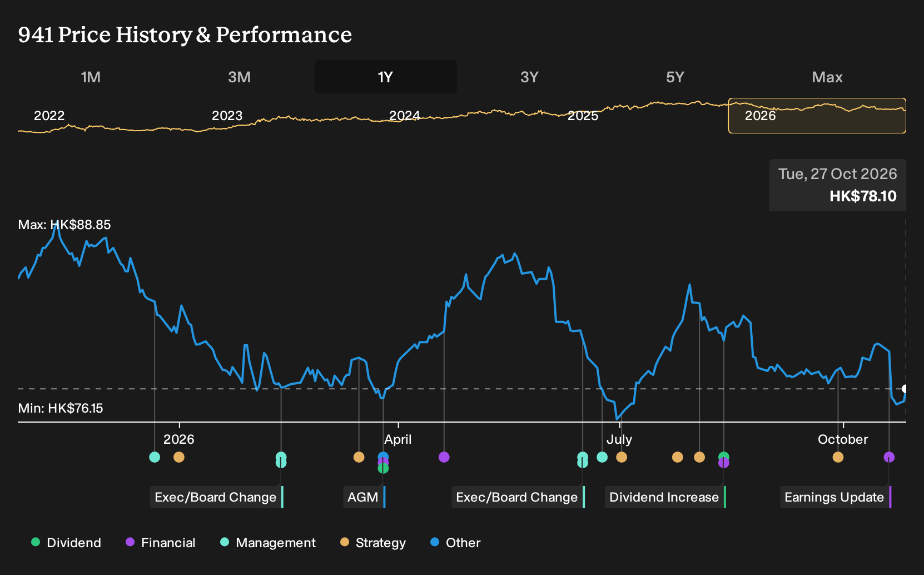Click the orange Strategy marker right of July

click(x=622, y=457)
